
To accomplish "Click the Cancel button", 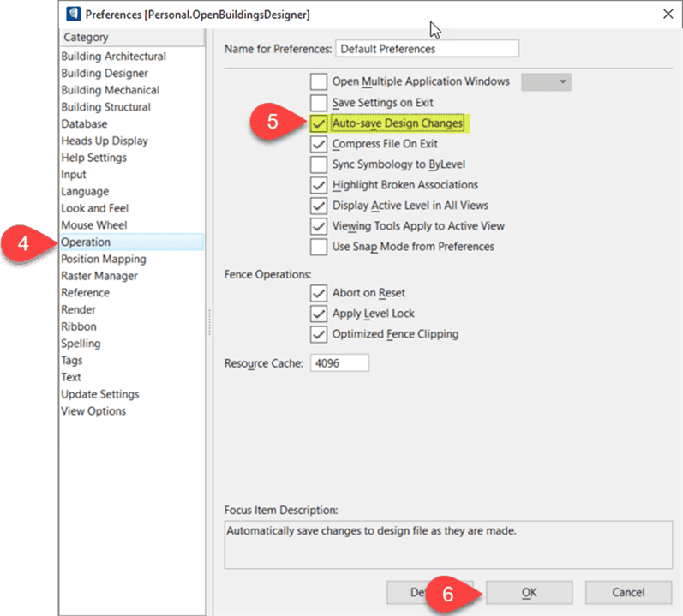I will 628,592.
